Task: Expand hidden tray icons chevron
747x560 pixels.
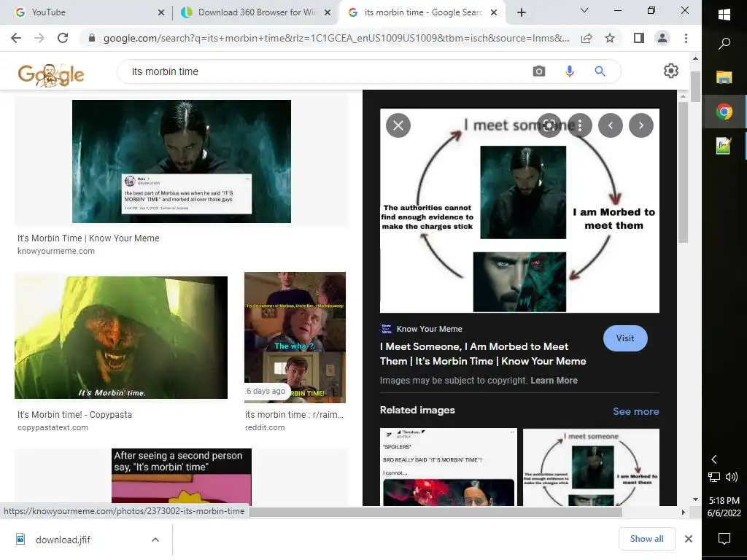Action: [713, 459]
